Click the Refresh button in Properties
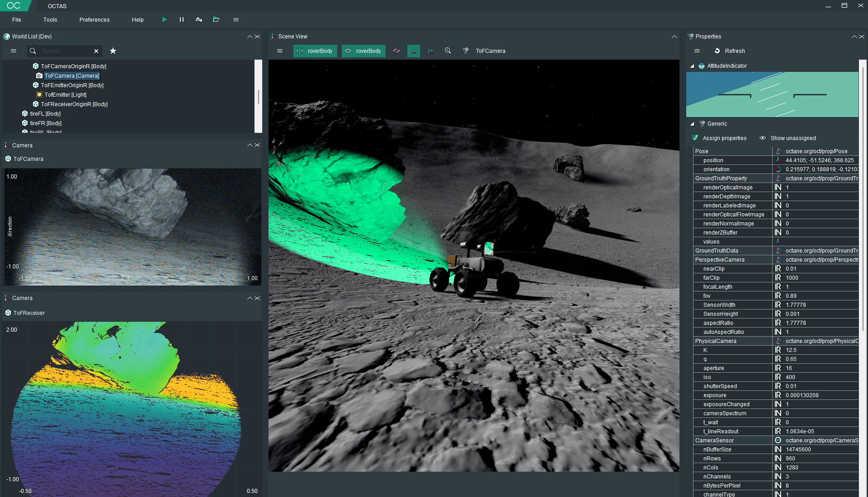Image resolution: width=868 pixels, height=497 pixels. [x=730, y=51]
